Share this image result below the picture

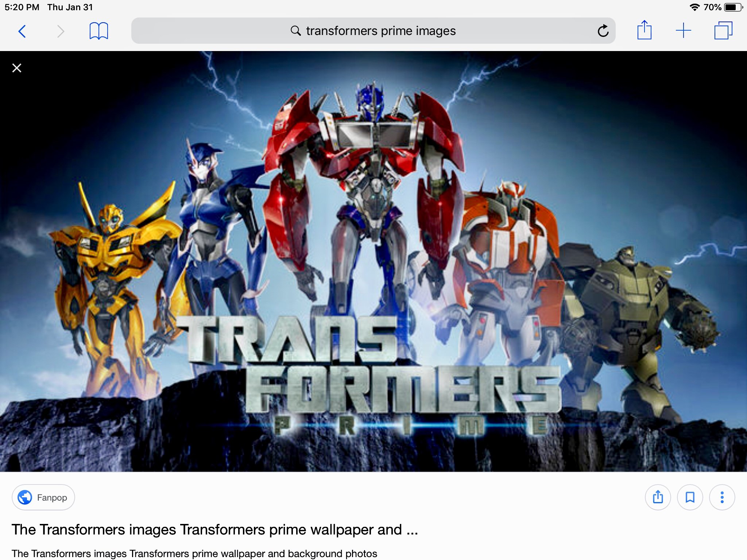coord(658,497)
